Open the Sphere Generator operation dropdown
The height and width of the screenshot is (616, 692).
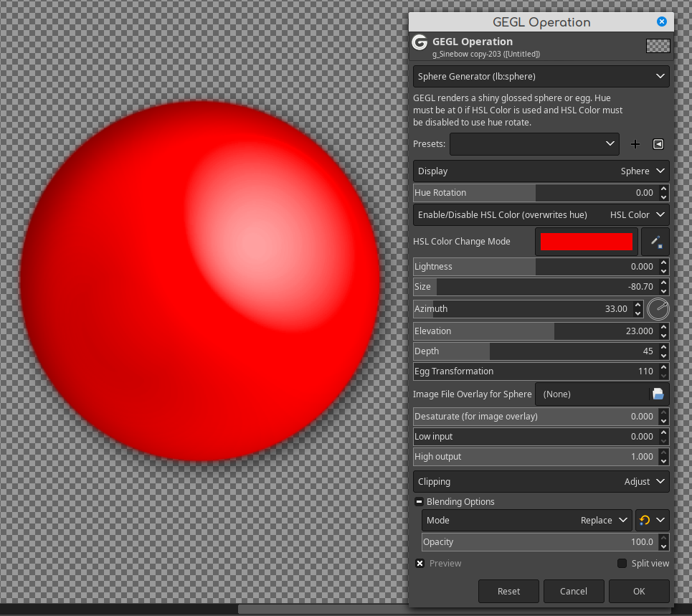pos(541,77)
